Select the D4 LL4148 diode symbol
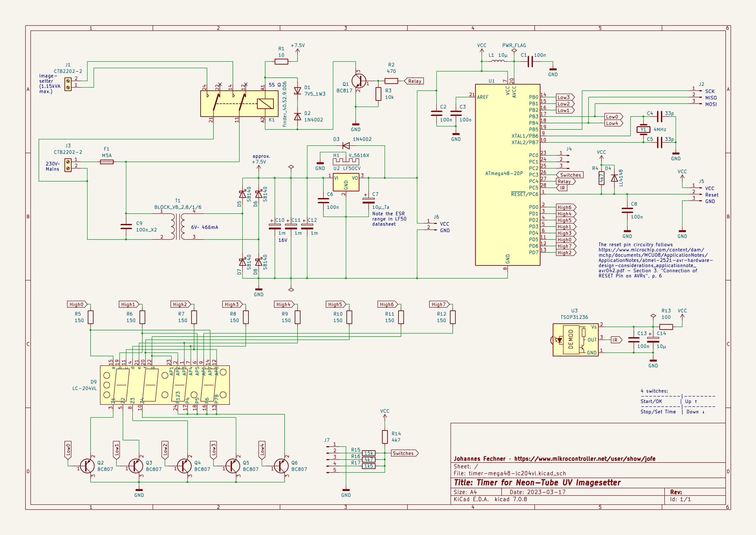 tap(614, 178)
